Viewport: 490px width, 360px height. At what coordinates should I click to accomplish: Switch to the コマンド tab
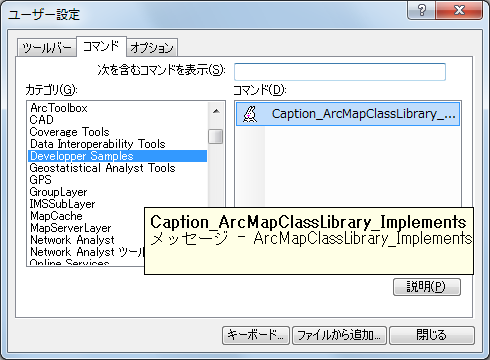pyautogui.click(x=101, y=46)
